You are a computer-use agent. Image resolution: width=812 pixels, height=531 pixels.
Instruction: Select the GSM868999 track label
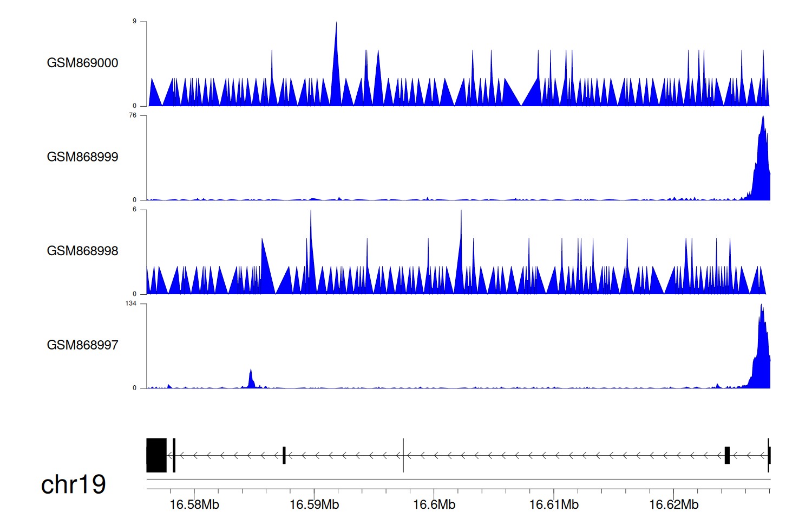pos(82,157)
